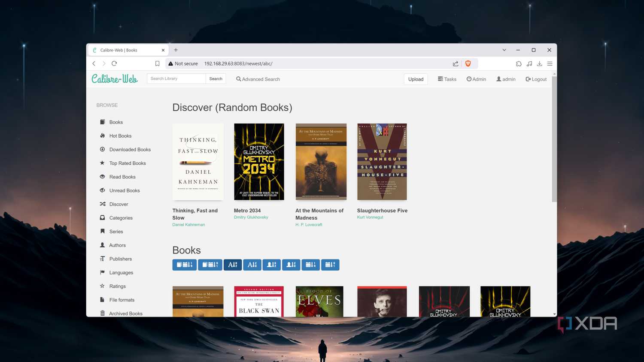This screenshot has height=362, width=644.
Task: Open Metro 2034 title link
Action: tap(247, 211)
